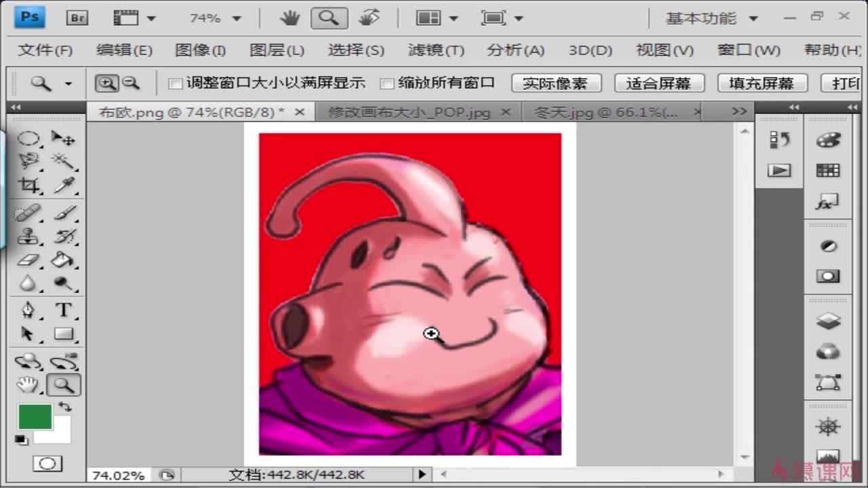Launch Adobe Bridge with the Br button
The image size is (868, 488).
[x=77, y=18]
